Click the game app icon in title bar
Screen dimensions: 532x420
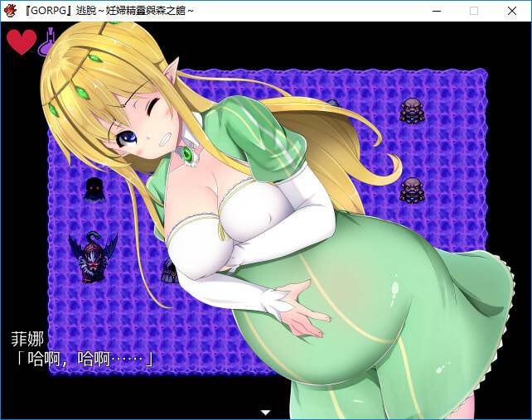12,10
